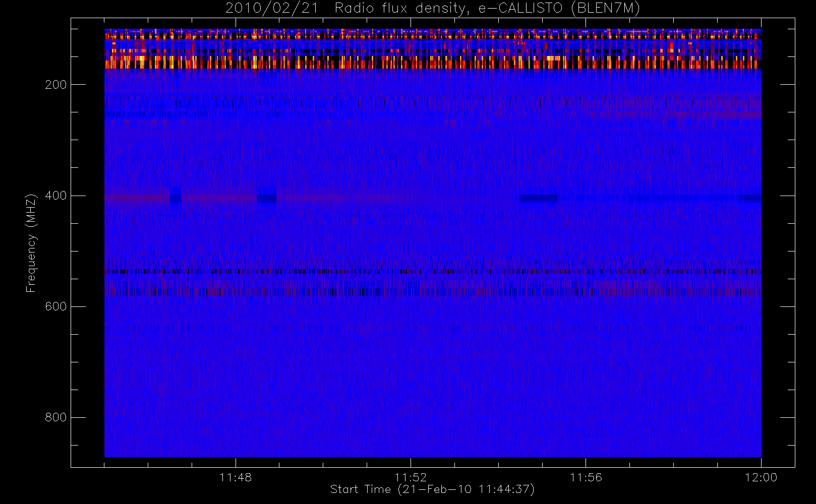Click the 11:52 time tick label
816x504 pixels.
411,477
